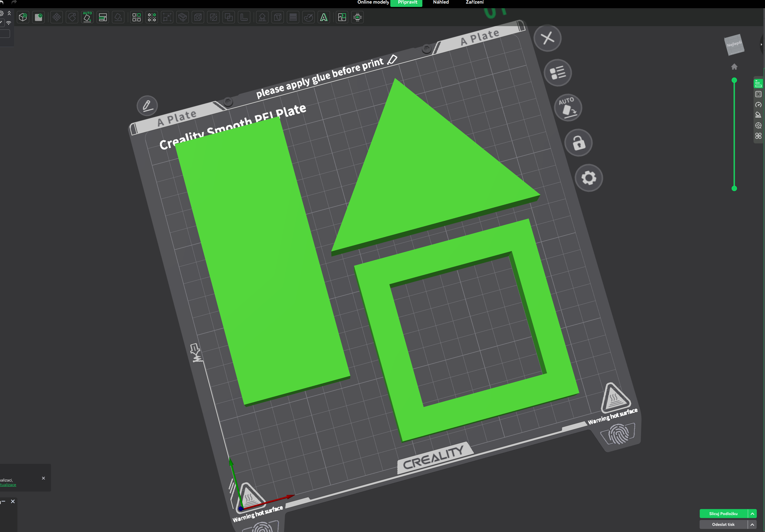Expand the Slicuj Podložku dropdown arrow

tap(752, 514)
